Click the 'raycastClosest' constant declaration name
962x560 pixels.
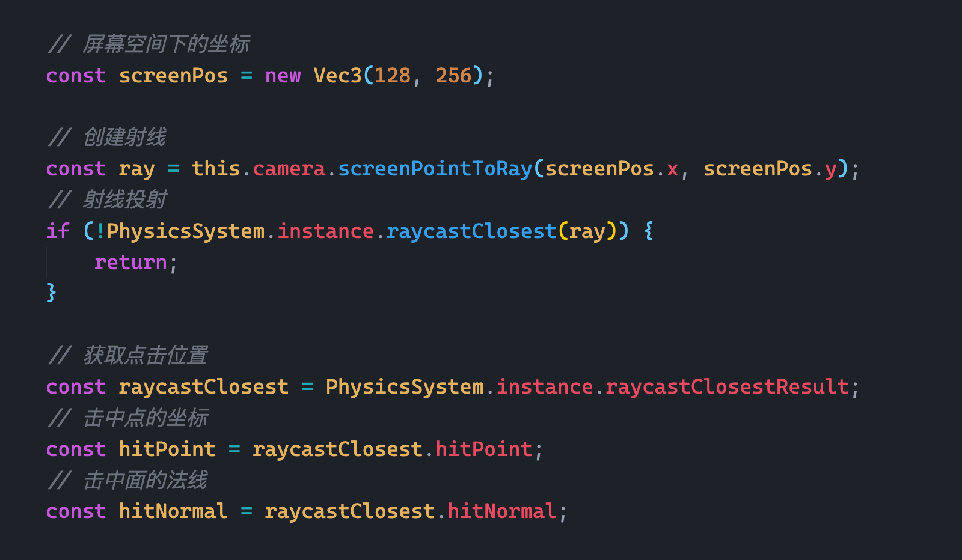click(203, 386)
